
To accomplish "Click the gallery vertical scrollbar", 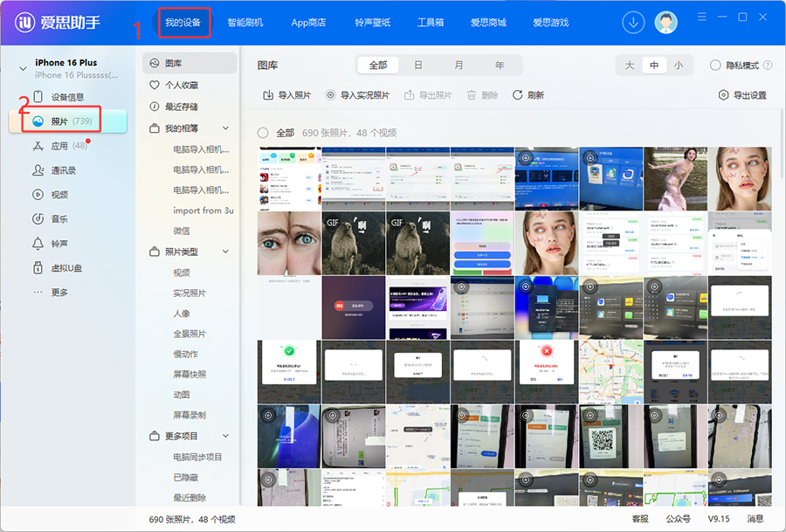I will (x=783, y=143).
